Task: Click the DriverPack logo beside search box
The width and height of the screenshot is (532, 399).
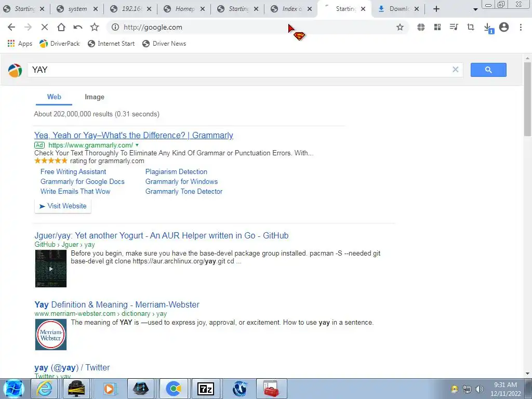Action: click(x=15, y=70)
